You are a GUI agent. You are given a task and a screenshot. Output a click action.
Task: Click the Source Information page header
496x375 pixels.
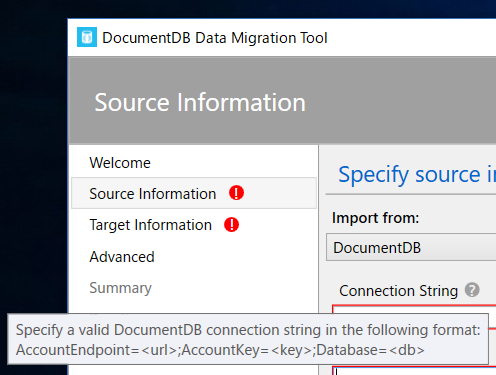(x=200, y=102)
